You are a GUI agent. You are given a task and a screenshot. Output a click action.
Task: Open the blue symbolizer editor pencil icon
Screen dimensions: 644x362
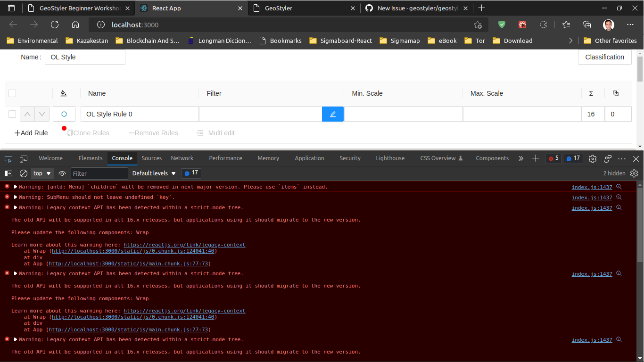[x=333, y=114]
